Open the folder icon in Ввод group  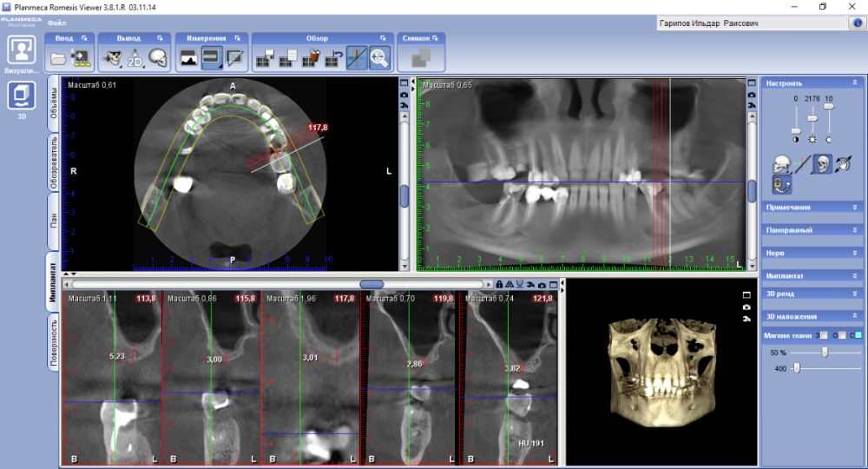coord(59,58)
